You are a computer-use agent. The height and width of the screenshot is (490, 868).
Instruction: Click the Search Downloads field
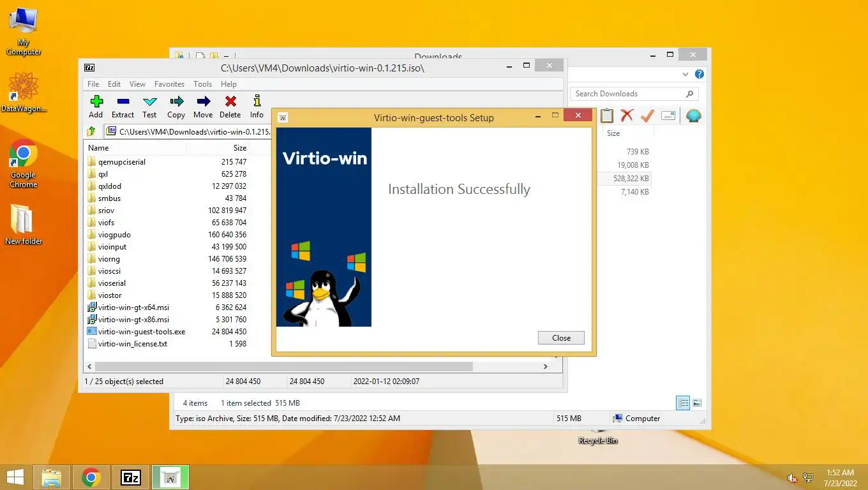point(634,94)
